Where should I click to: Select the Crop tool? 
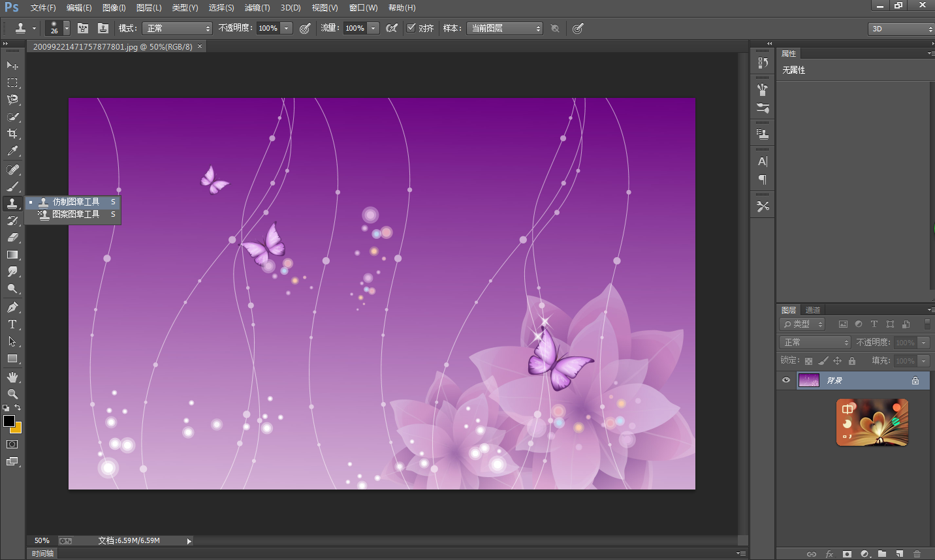coord(12,134)
